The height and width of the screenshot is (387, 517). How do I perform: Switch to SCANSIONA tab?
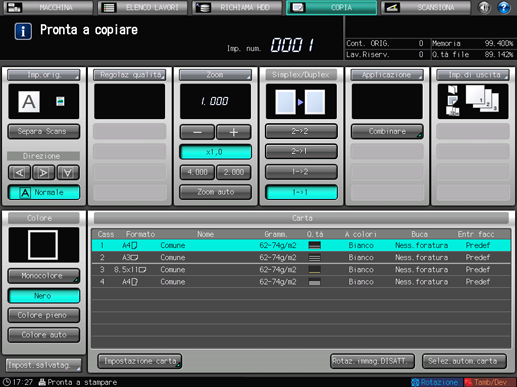click(x=426, y=7)
